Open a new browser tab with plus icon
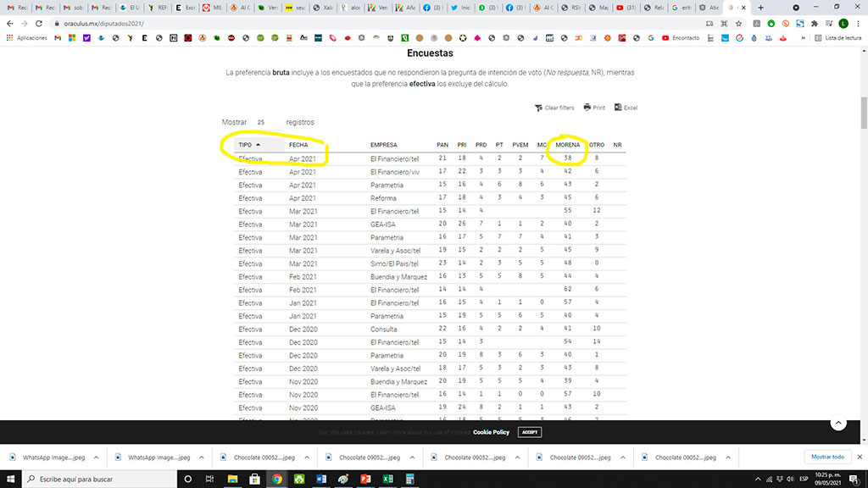The height and width of the screenshot is (488, 868). pos(760,8)
